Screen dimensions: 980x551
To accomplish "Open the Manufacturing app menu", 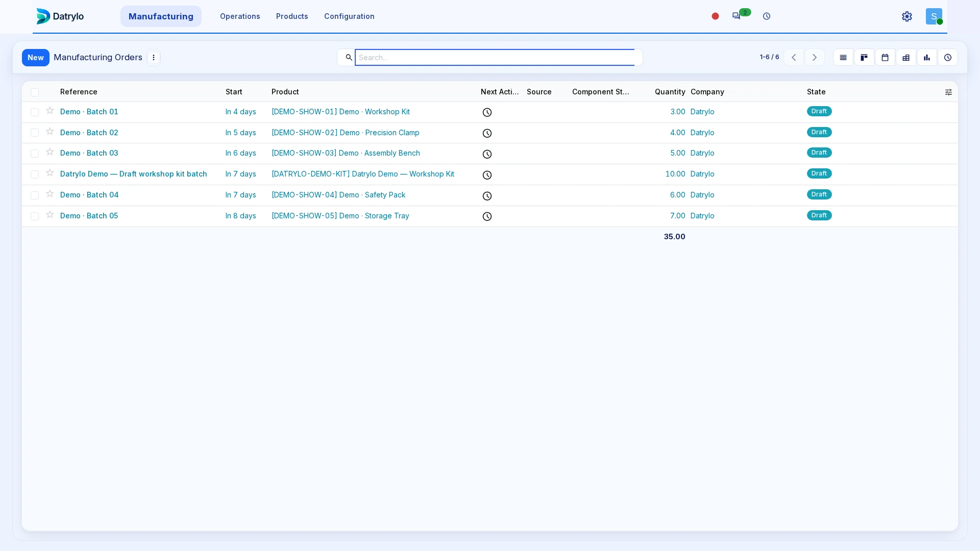I will click(x=161, y=16).
